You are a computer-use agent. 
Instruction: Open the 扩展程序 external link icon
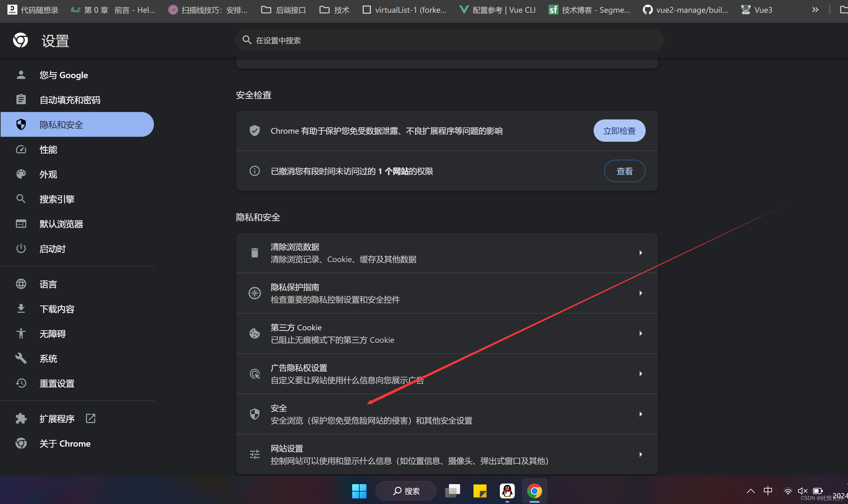(90, 418)
